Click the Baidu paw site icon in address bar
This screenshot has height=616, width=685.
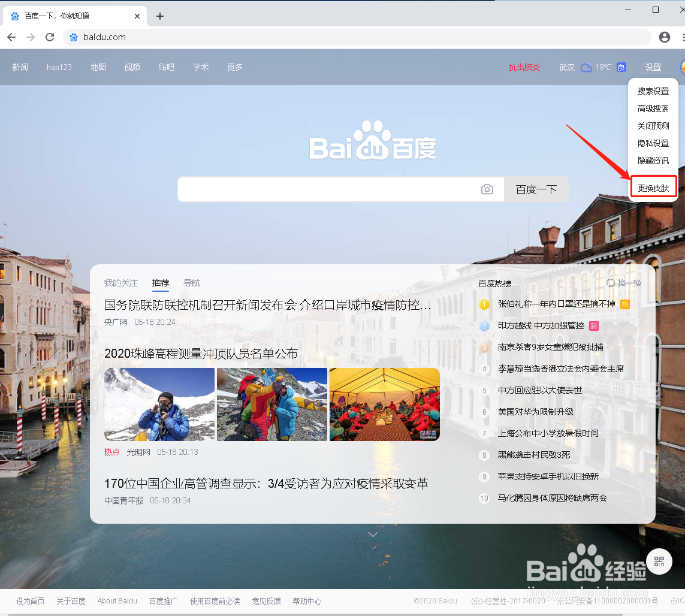(74, 37)
